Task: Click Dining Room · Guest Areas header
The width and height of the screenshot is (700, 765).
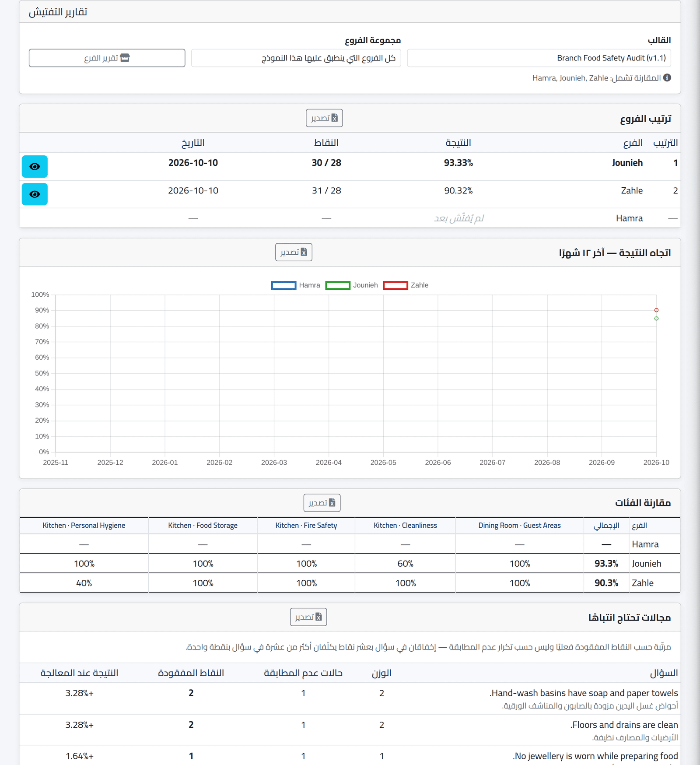Action: click(x=520, y=525)
